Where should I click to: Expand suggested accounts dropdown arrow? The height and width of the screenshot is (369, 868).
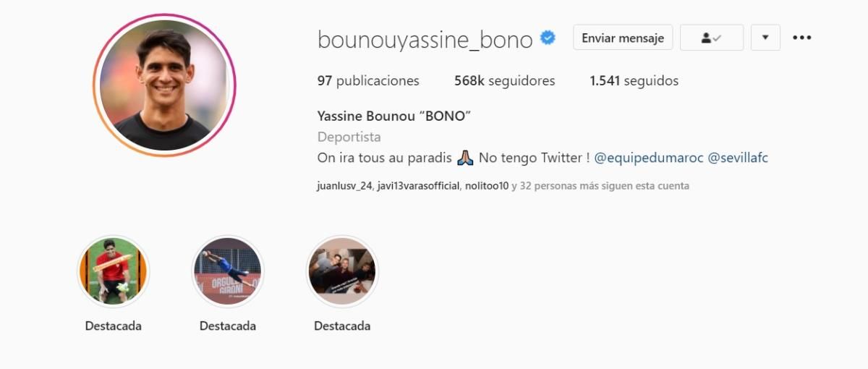coord(765,38)
